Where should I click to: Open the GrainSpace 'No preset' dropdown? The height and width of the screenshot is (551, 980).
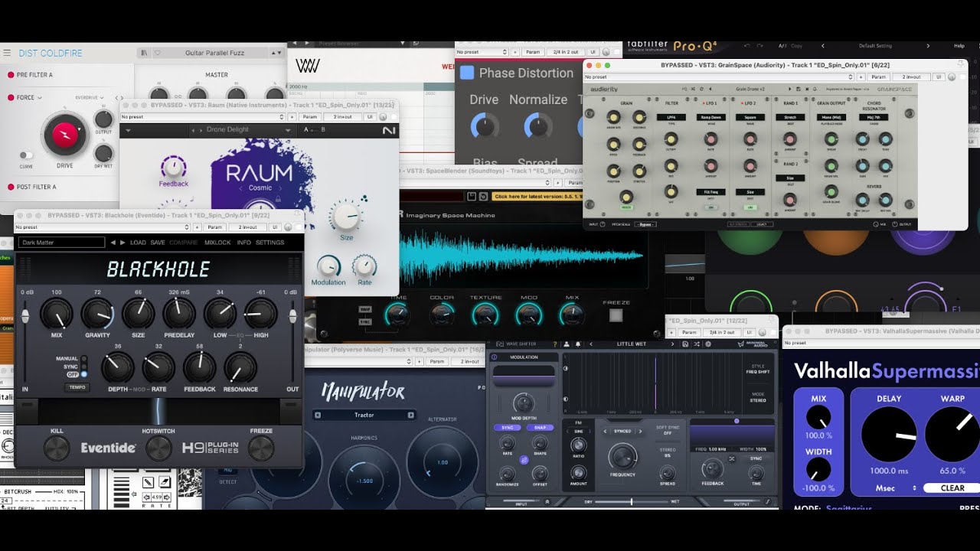pyautogui.click(x=718, y=77)
